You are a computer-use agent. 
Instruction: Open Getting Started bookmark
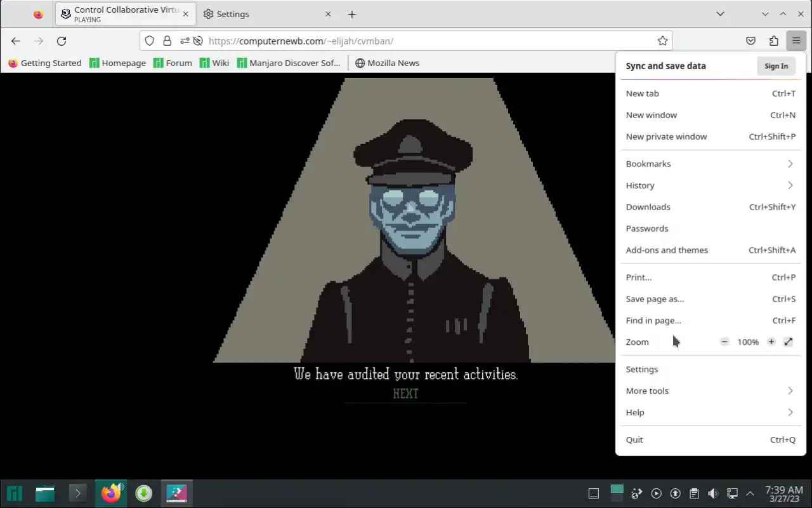(x=44, y=63)
